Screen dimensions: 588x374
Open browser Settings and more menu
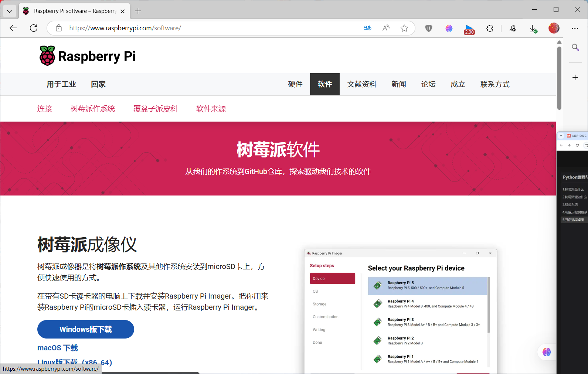coord(575,28)
